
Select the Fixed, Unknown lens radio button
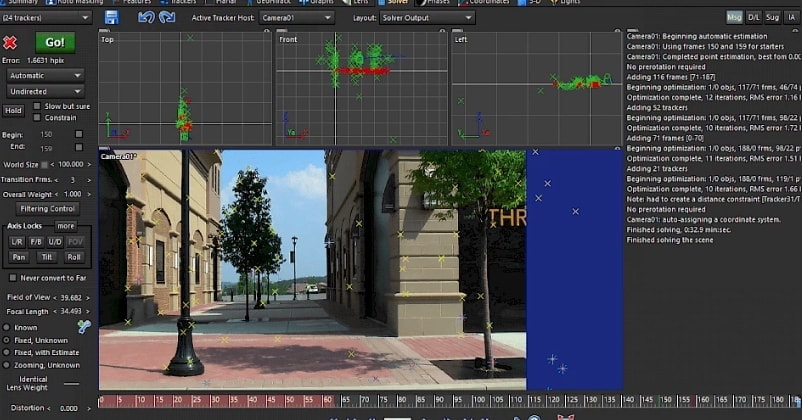click(6, 340)
